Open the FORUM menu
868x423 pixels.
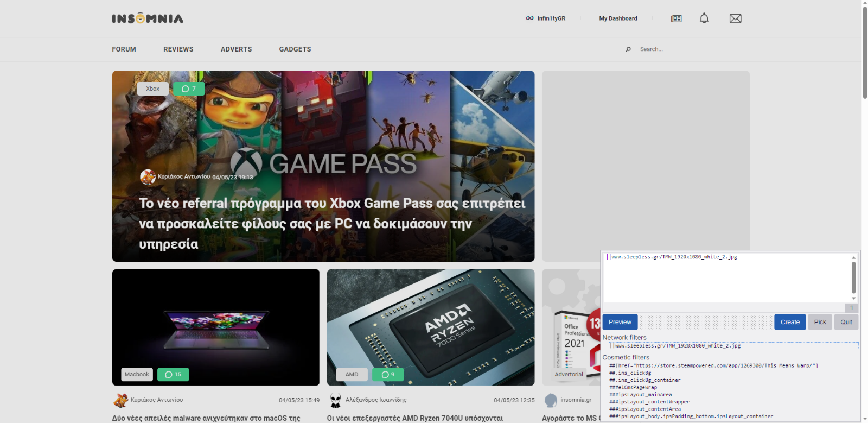[x=124, y=49]
